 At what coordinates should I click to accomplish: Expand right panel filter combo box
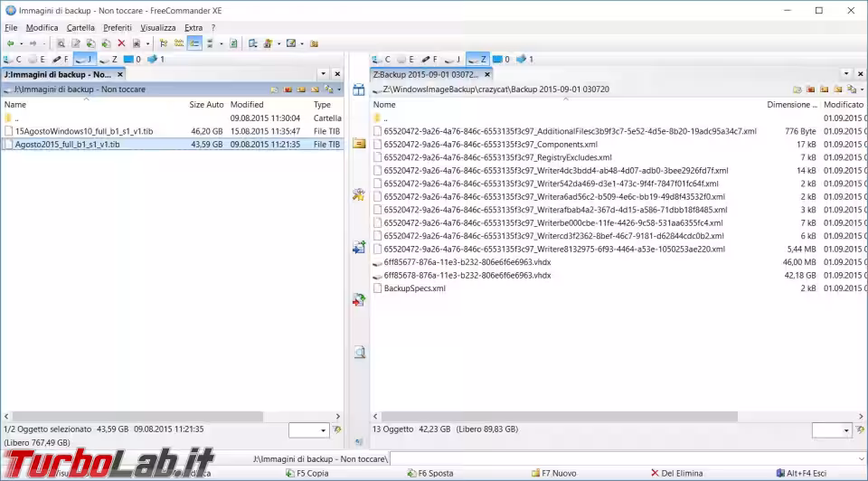[844, 430]
